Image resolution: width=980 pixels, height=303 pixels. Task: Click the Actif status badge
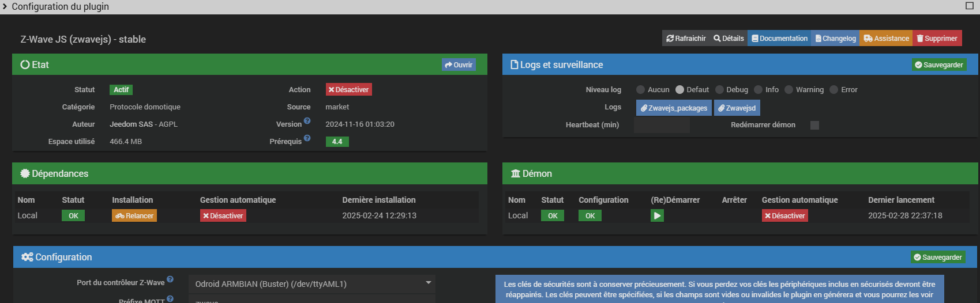pyautogui.click(x=121, y=90)
